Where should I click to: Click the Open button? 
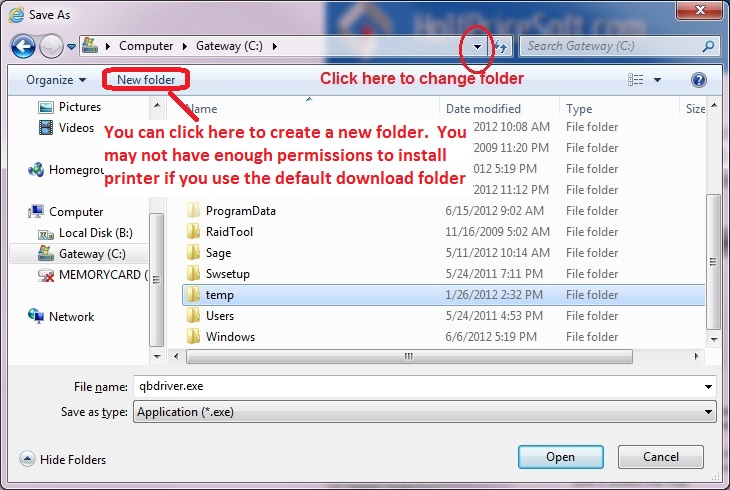tap(561, 457)
